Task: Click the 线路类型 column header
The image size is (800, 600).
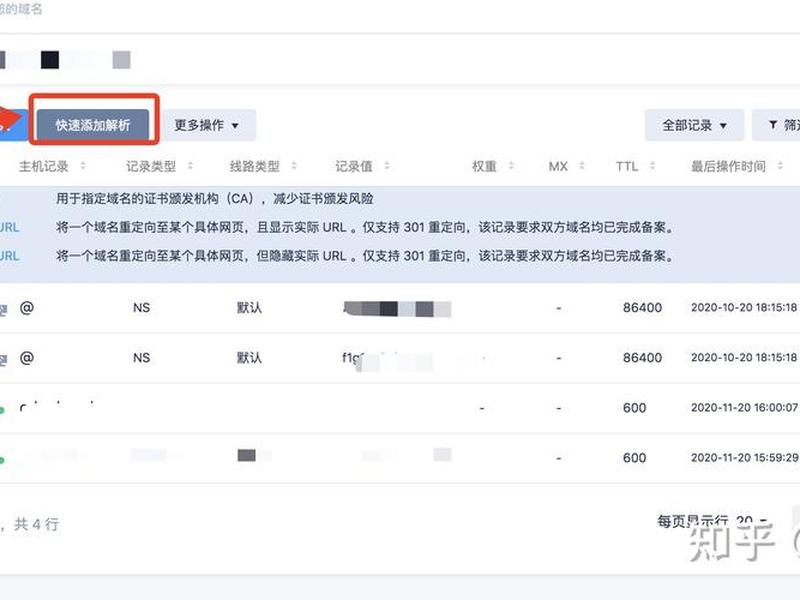Action: [255, 166]
